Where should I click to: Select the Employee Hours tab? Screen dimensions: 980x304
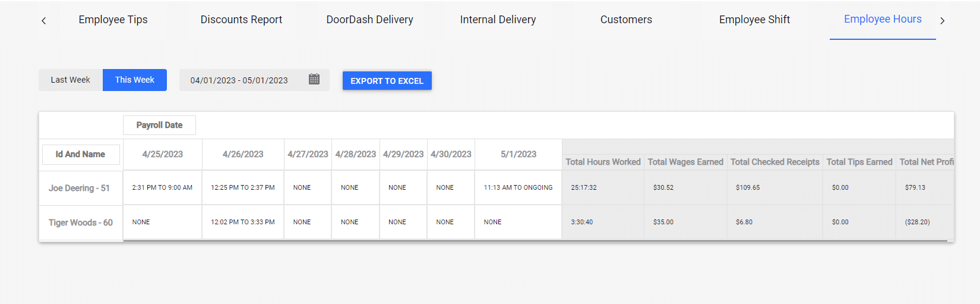click(883, 20)
